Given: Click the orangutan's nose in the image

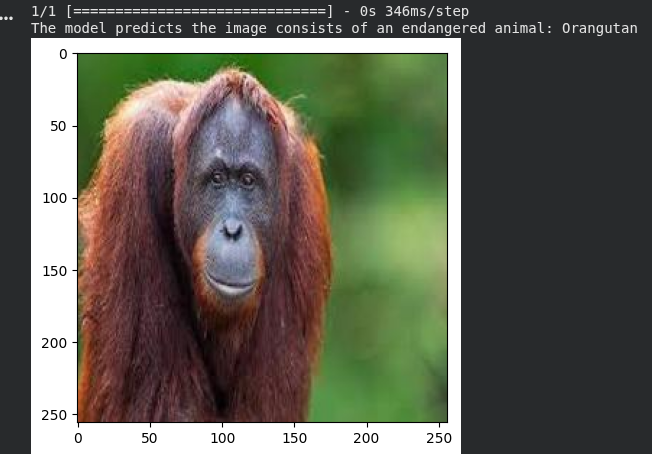Looking at the screenshot, I should coord(232,231).
